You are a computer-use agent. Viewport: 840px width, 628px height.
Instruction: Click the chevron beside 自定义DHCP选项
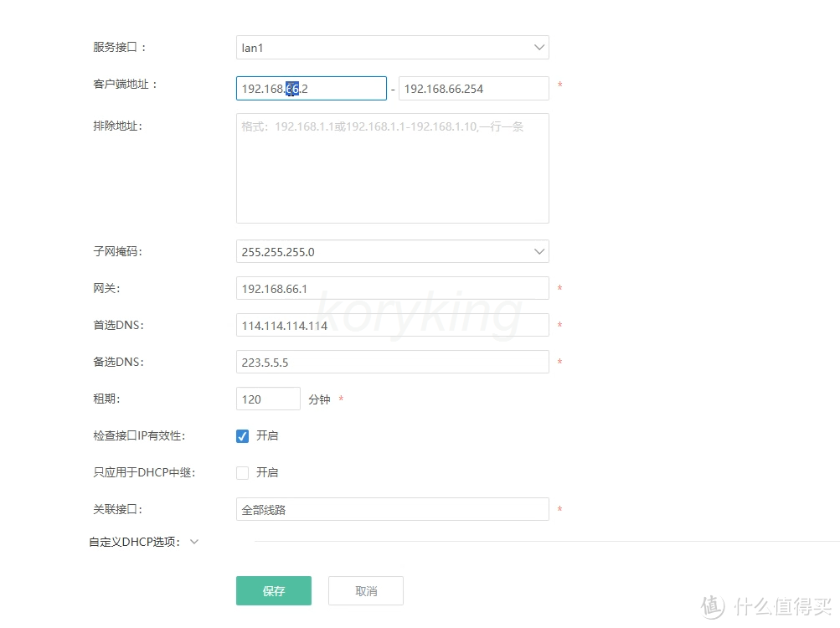(193, 542)
